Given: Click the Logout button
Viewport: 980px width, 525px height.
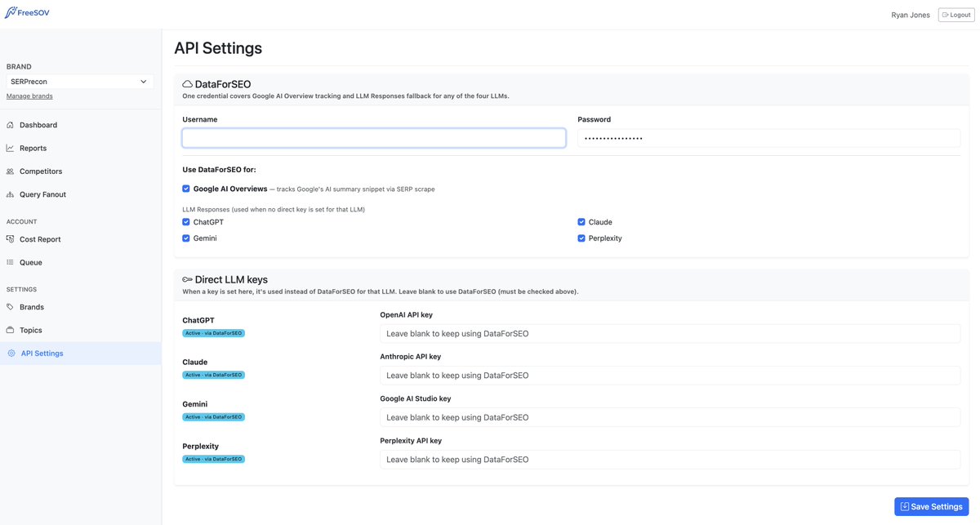Looking at the screenshot, I should tap(956, 15).
